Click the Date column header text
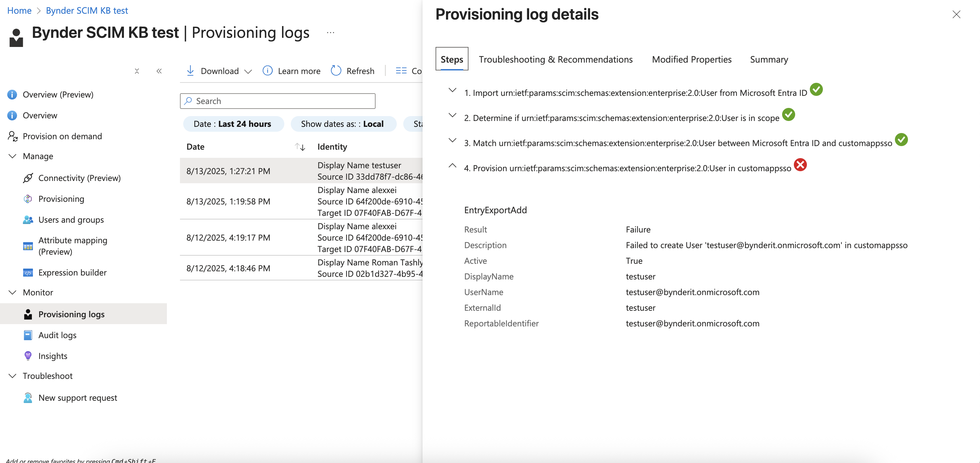This screenshot has height=463, width=980. [196, 147]
